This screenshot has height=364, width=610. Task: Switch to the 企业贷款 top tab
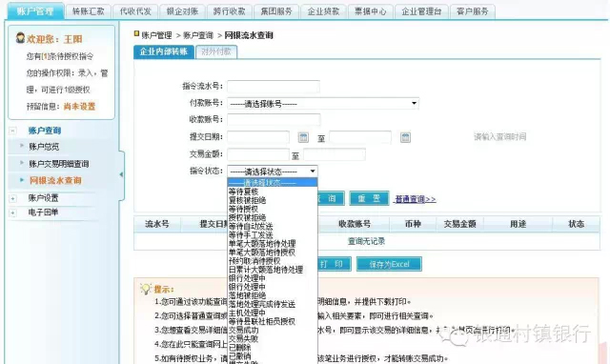point(323,11)
